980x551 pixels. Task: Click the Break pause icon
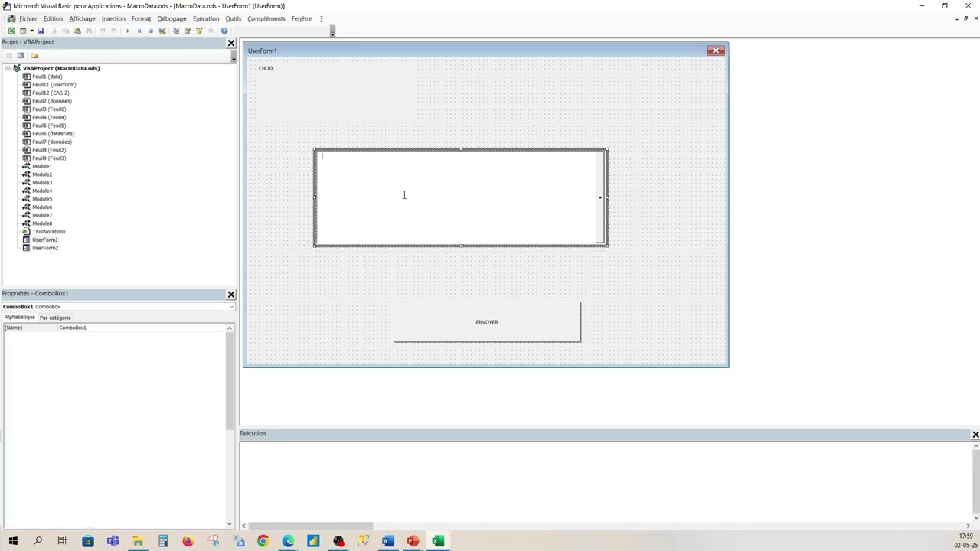coord(139,31)
